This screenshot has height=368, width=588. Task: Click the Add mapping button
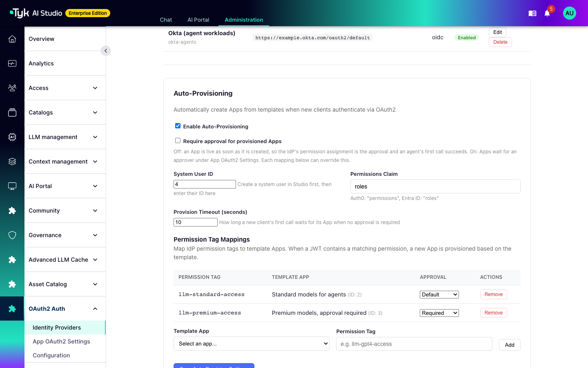pos(510,345)
